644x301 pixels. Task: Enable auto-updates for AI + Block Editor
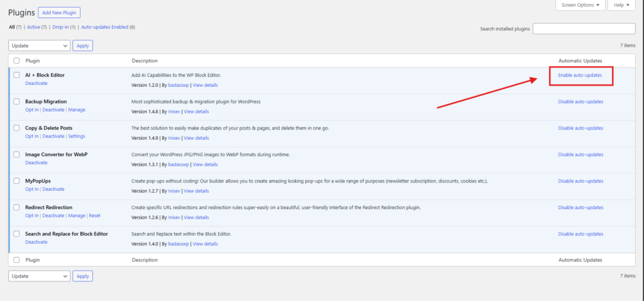[580, 76]
